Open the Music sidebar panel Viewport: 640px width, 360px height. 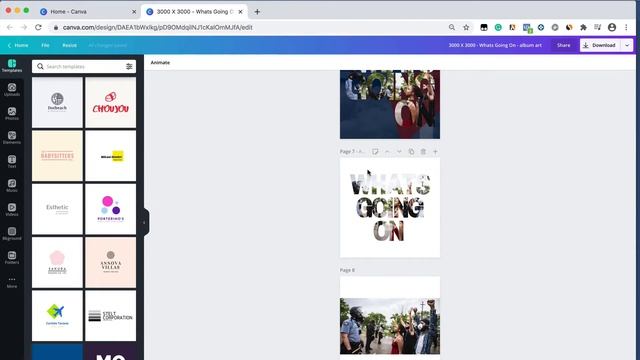tap(12, 186)
